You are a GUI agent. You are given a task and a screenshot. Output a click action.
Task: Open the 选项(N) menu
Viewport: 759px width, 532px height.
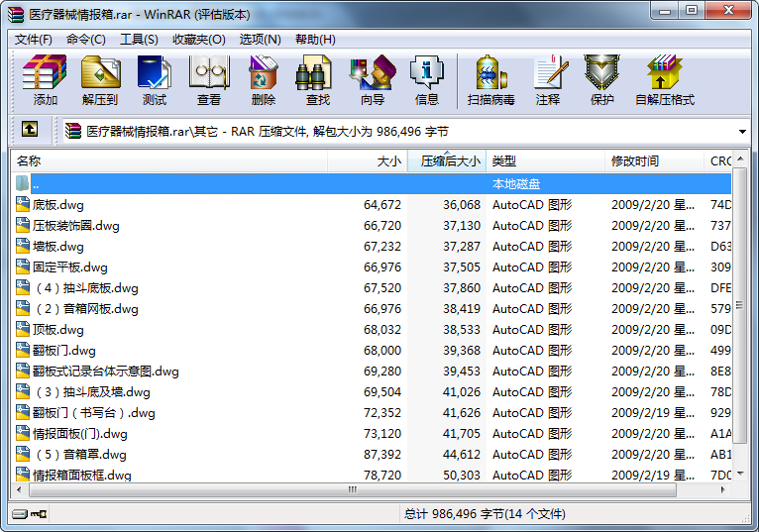pos(260,40)
